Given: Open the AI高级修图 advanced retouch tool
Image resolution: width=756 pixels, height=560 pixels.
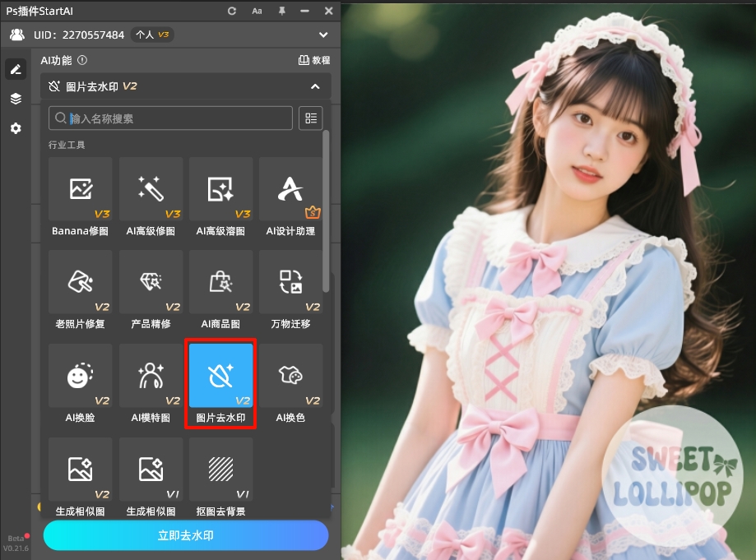Looking at the screenshot, I should pyautogui.click(x=151, y=197).
